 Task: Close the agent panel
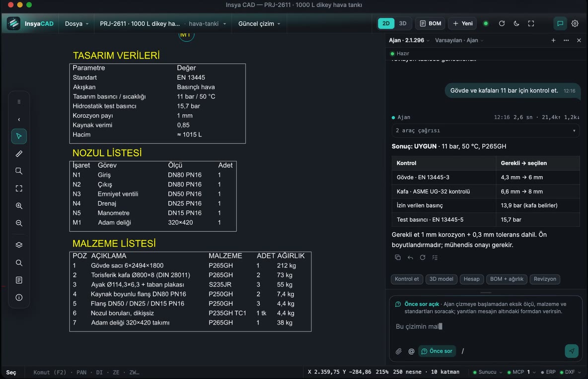(579, 41)
